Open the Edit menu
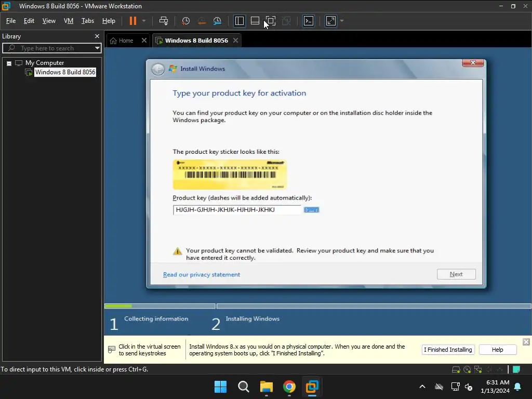This screenshot has height=399, width=532. click(29, 21)
